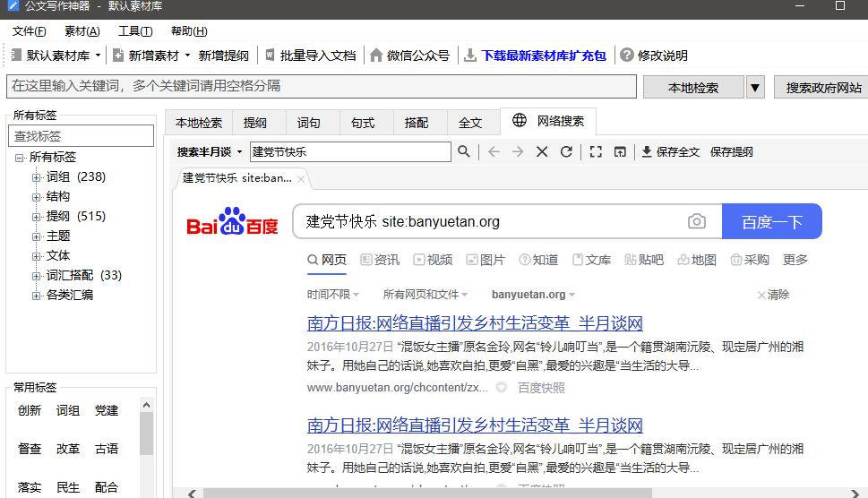Go back with the left arrow icon
The height and width of the screenshot is (498, 868).
pyautogui.click(x=494, y=151)
